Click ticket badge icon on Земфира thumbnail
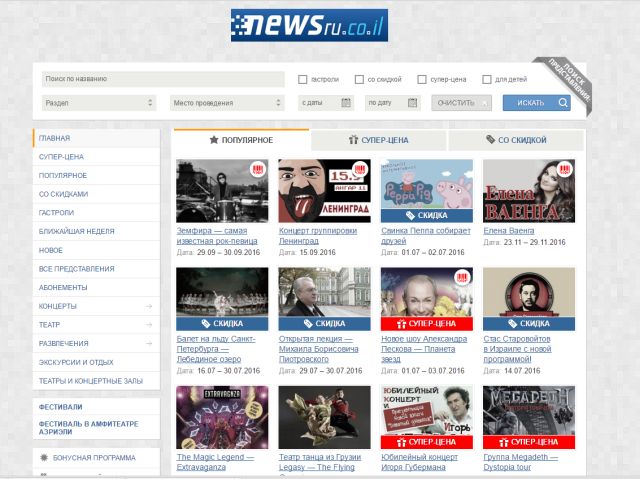The width and height of the screenshot is (640, 479). (258, 169)
